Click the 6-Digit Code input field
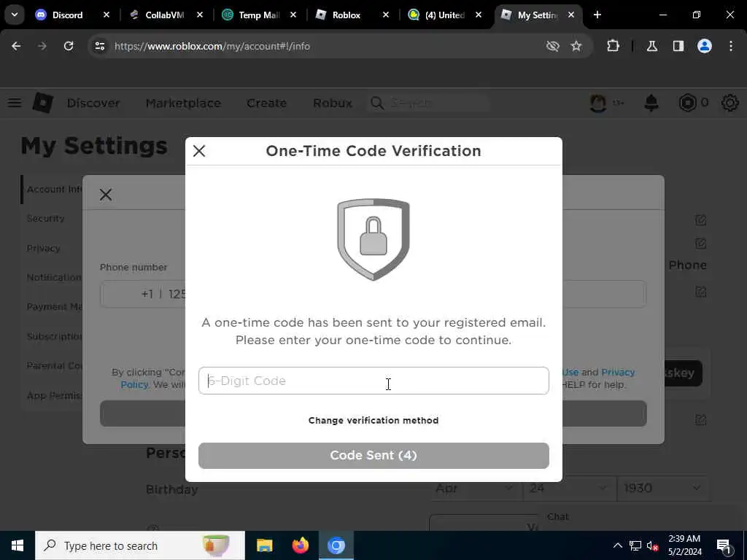Image resolution: width=747 pixels, height=560 pixels. [x=373, y=381]
